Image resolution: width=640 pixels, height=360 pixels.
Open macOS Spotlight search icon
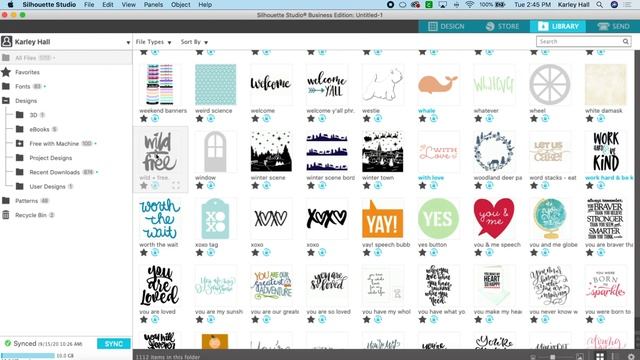coord(599,4)
